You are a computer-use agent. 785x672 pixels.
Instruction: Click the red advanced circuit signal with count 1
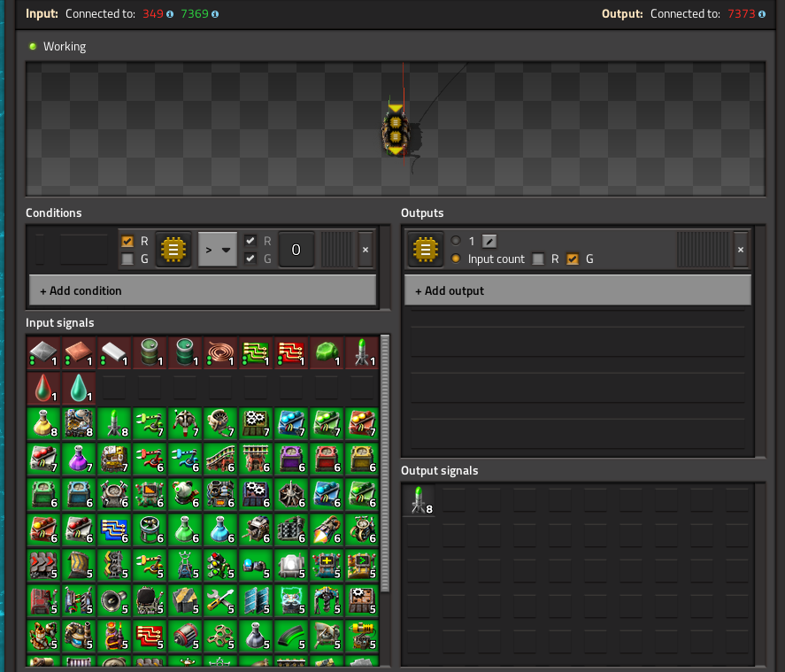point(291,352)
